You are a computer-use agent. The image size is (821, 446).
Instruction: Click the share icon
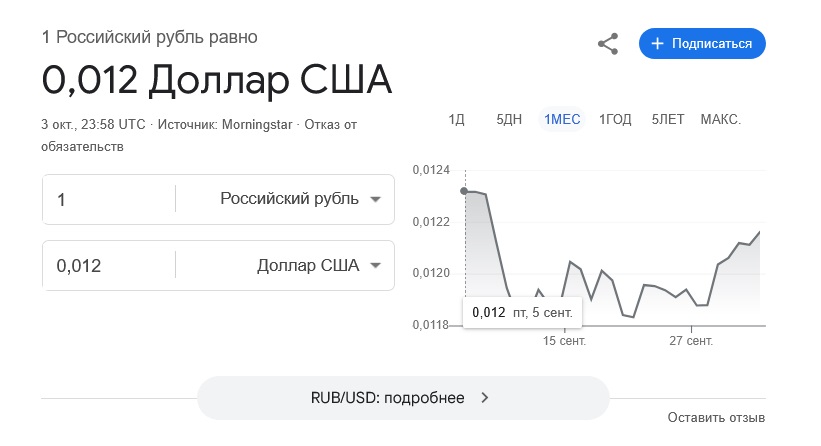click(x=608, y=44)
